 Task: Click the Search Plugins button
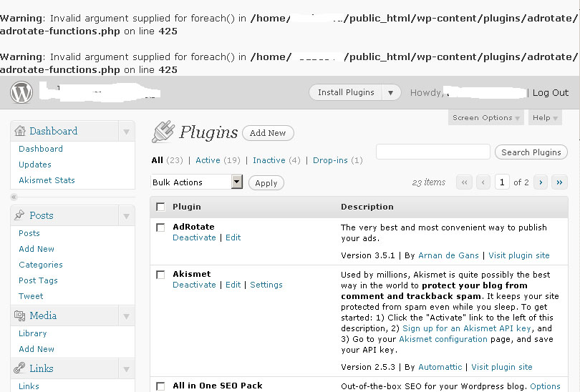point(531,152)
